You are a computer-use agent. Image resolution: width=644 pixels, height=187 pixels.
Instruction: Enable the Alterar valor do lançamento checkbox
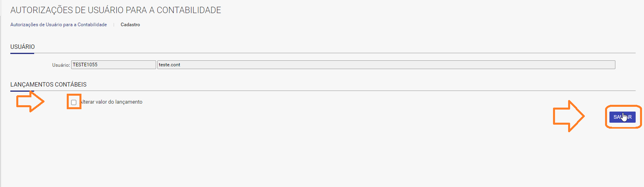73,102
